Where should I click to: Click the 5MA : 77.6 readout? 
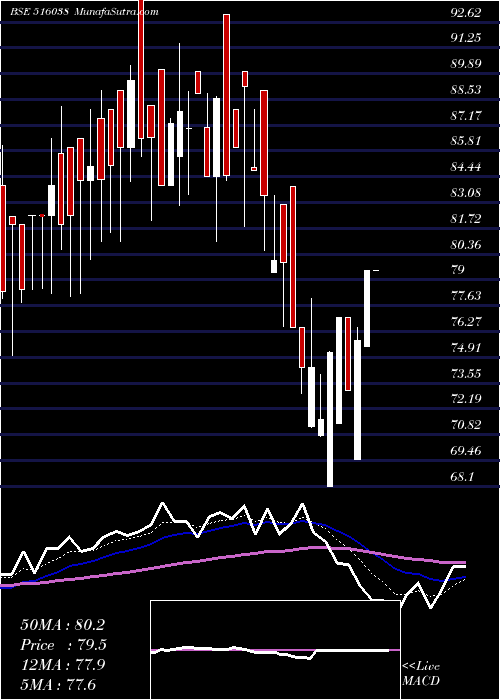point(58,684)
